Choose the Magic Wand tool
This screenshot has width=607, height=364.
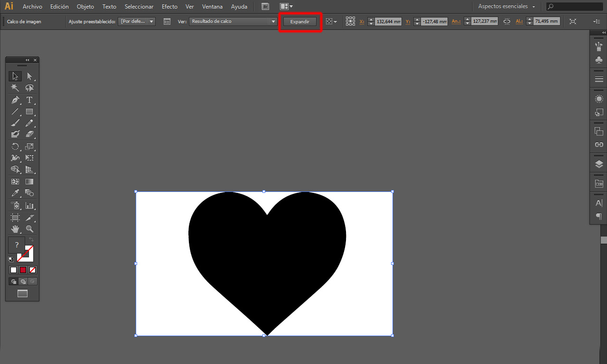pos(15,88)
